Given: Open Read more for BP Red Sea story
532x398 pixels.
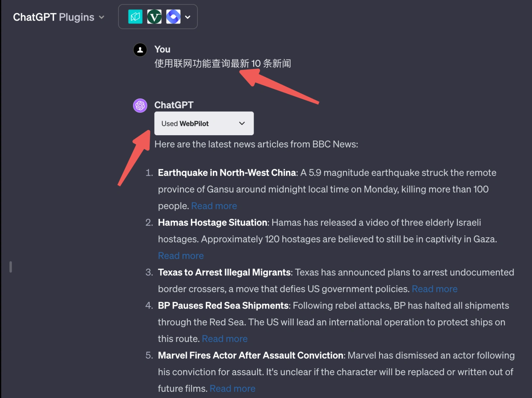Looking at the screenshot, I should click(x=225, y=339).
